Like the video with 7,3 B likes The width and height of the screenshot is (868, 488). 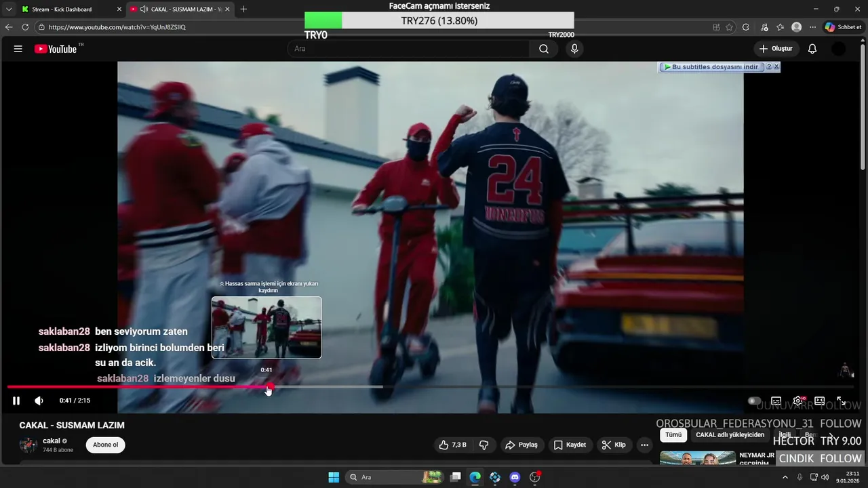point(452,445)
